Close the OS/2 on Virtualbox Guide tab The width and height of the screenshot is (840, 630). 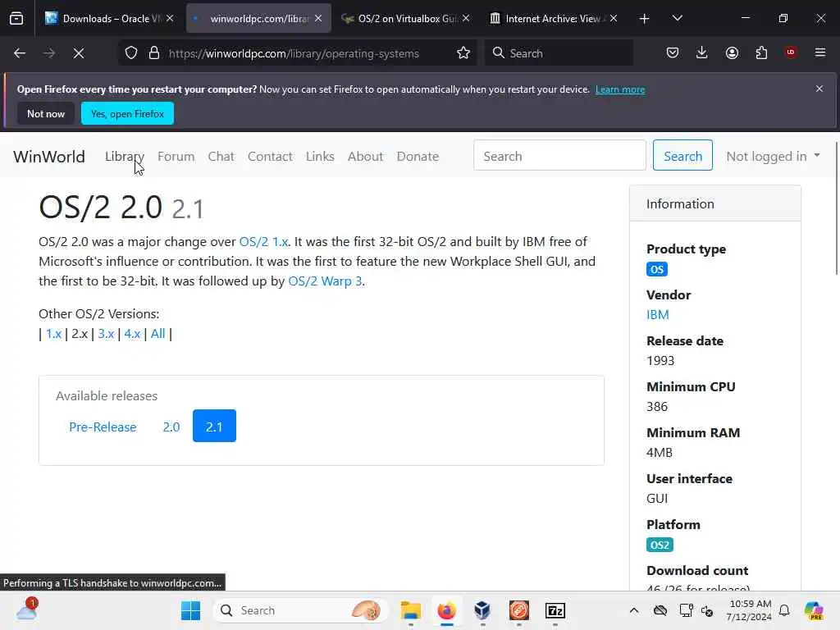466,18
